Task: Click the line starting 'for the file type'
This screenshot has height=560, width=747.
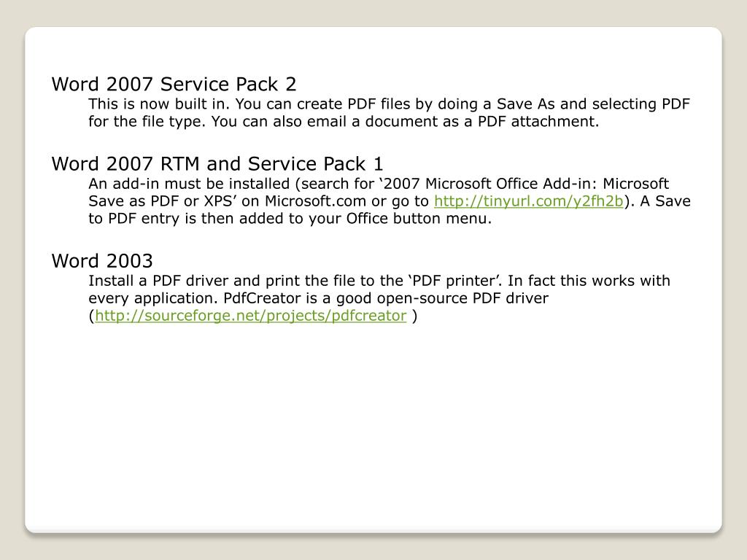Action: (x=344, y=122)
